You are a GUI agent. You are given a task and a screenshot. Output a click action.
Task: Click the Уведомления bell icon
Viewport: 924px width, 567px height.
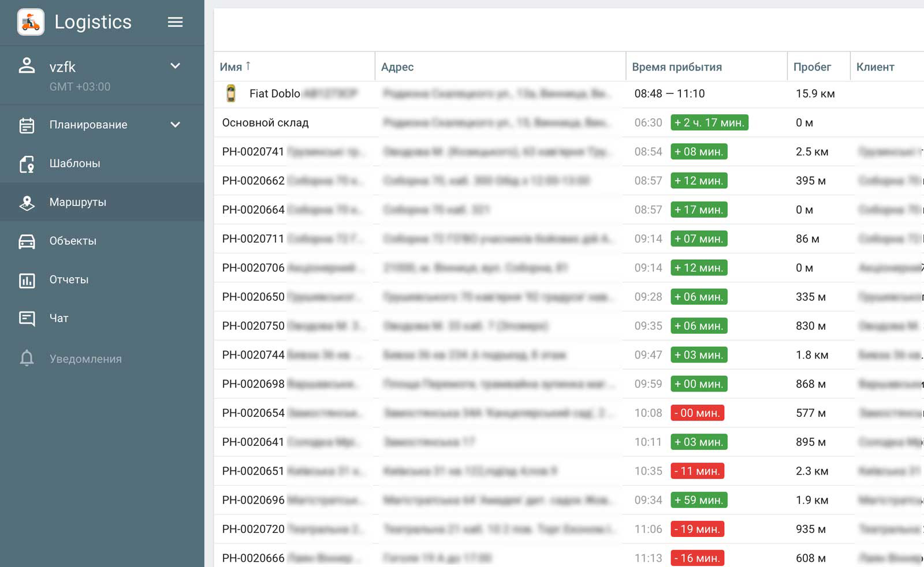click(27, 359)
